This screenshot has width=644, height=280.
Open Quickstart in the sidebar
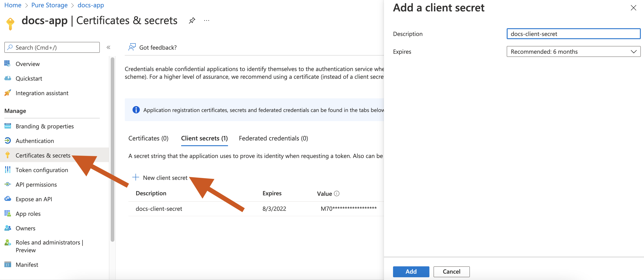(x=29, y=78)
